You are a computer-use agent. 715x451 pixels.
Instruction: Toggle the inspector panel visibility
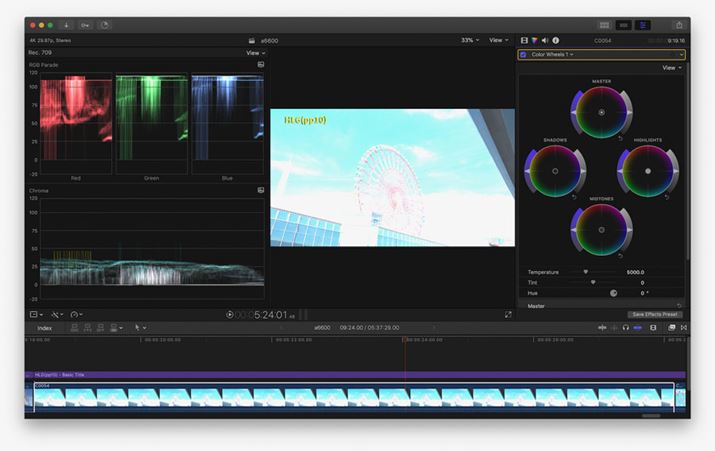click(x=643, y=24)
